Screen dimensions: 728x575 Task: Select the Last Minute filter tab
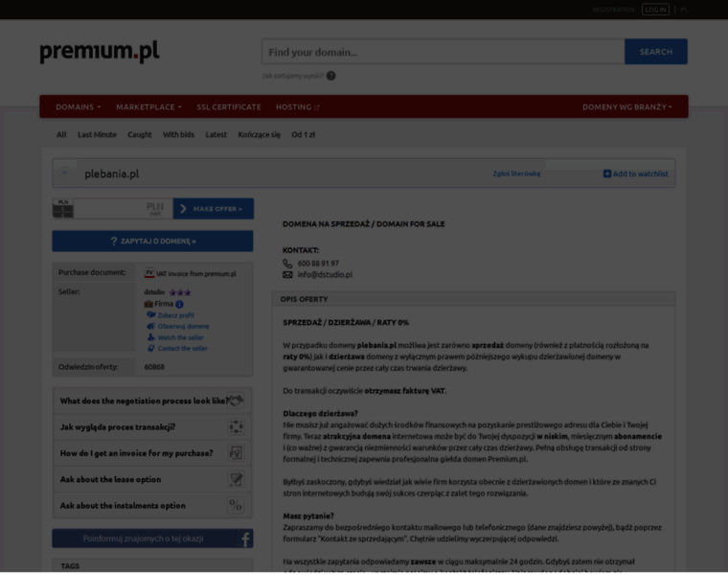97,135
